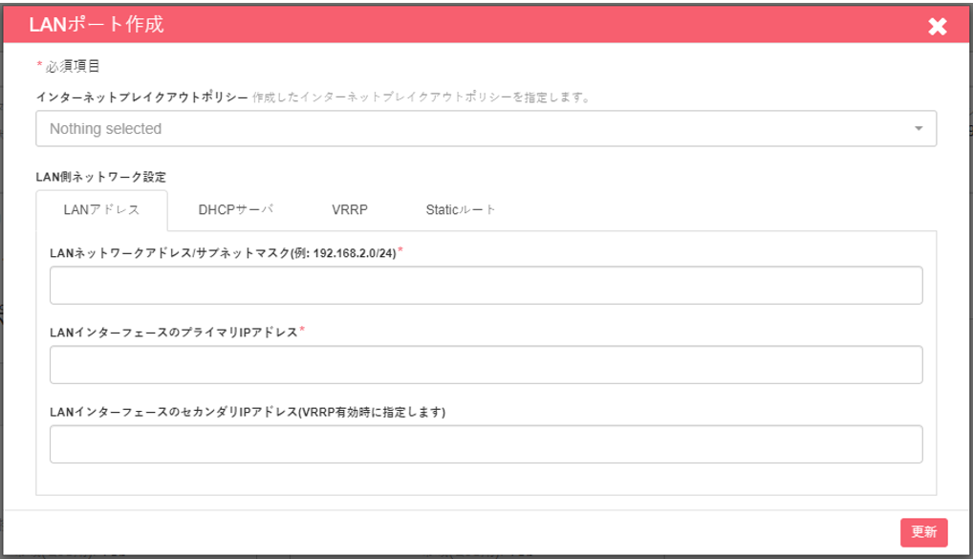Open the internet breakout policy dropdown
The height and width of the screenshot is (560, 973).
click(x=486, y=128)
